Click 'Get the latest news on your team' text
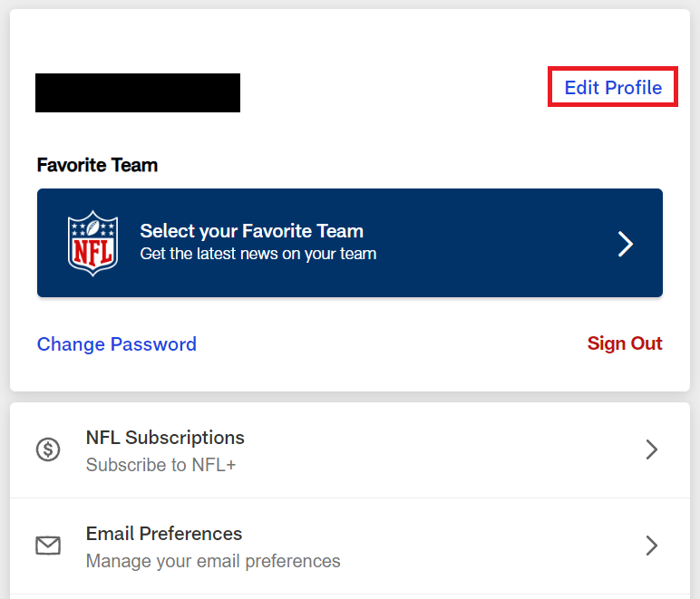This screenshot has width=700, height=599. (258, 254)
